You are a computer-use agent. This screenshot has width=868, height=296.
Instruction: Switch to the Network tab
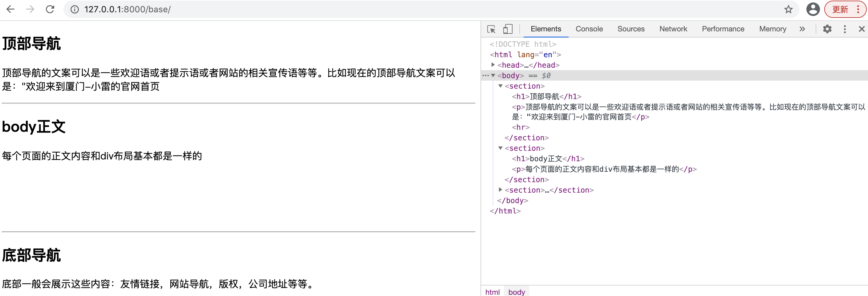pyautogui.click(x=673, y=29)
